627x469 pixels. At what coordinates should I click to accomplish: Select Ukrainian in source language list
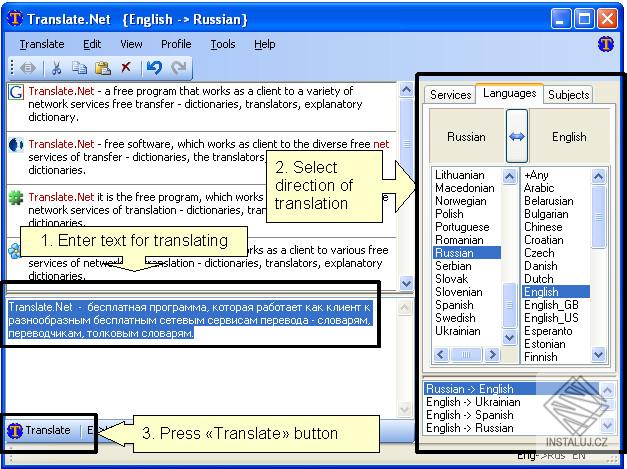point(458,331)
